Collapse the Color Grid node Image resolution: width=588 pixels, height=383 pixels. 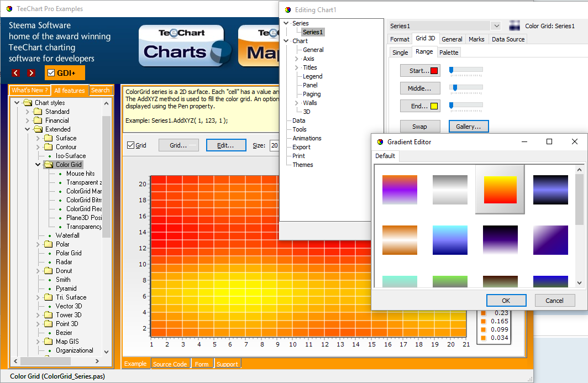tap(38, 164)
